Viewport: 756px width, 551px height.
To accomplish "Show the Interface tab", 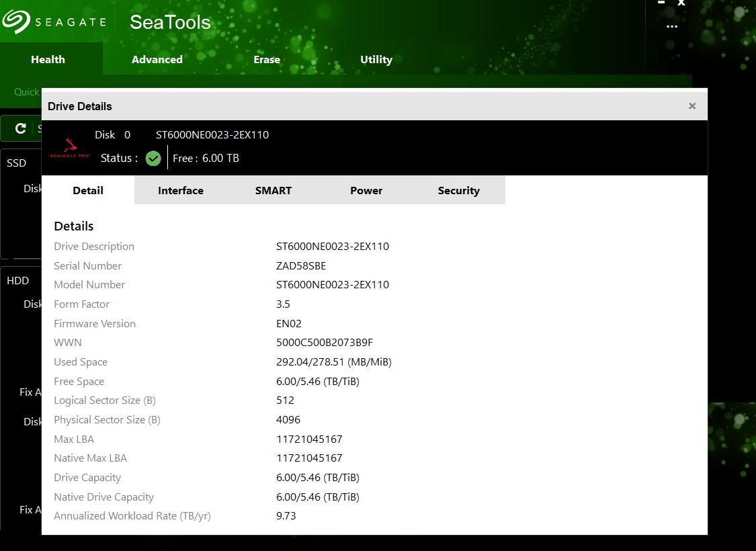I will (181, 191).
